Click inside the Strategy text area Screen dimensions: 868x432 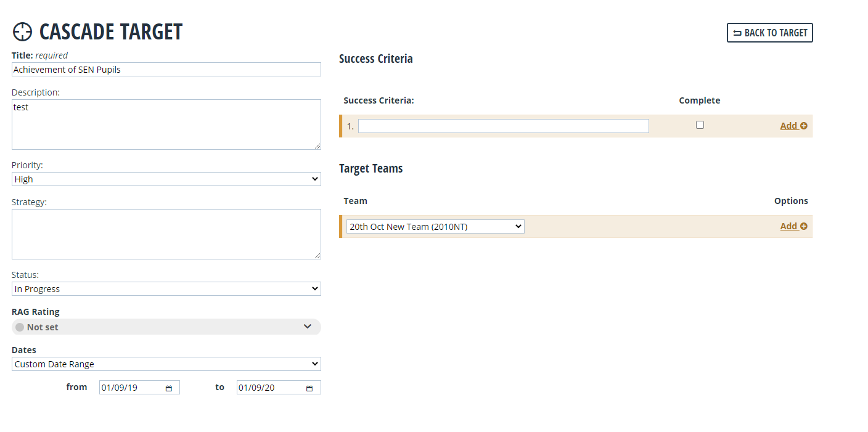[166, 234]
